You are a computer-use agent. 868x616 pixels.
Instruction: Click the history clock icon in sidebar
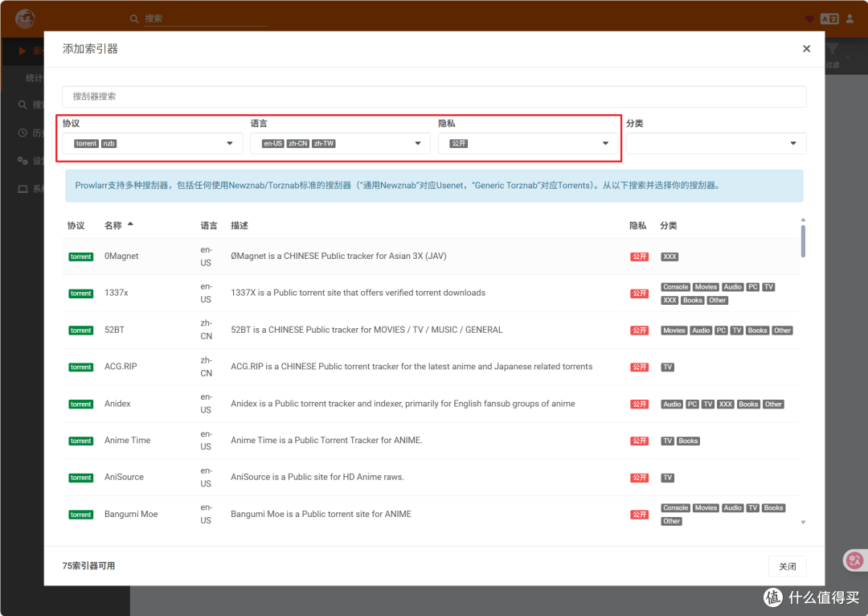click(x=23, y=133)
